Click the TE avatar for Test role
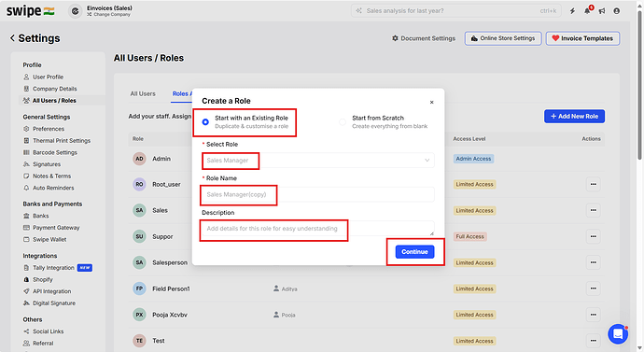Screen dimensions: 644x352 coord(139,341)
